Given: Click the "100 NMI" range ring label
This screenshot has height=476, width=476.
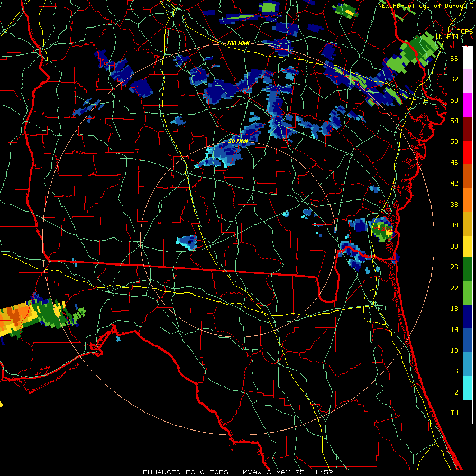Looking at the screenshot, I should pos(238,43).
